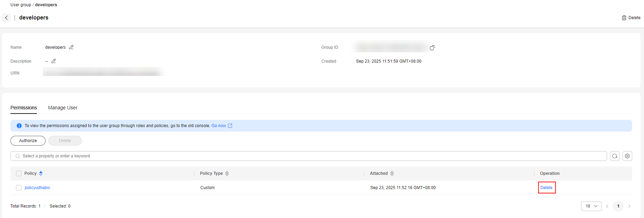Viewport: 644px width, 218px height.
Task: Open table column settings gear
Action: pos(627,156)
